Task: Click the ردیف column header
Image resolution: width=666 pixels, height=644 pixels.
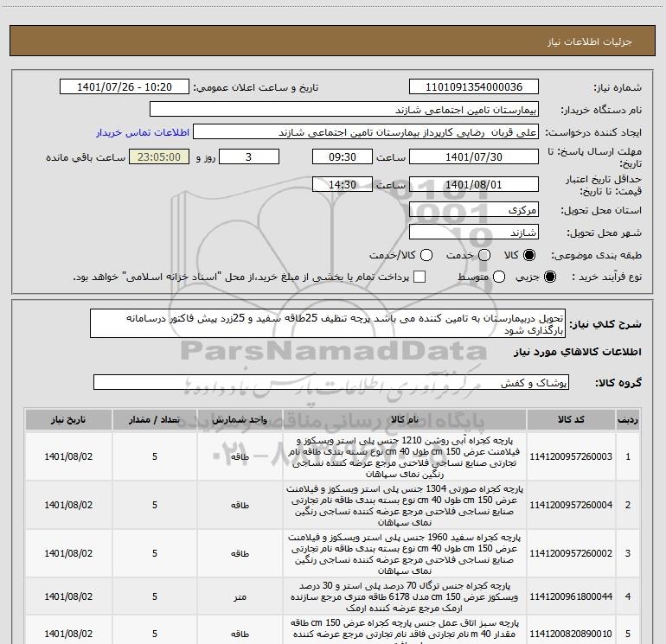Action: tap(628, 419)
